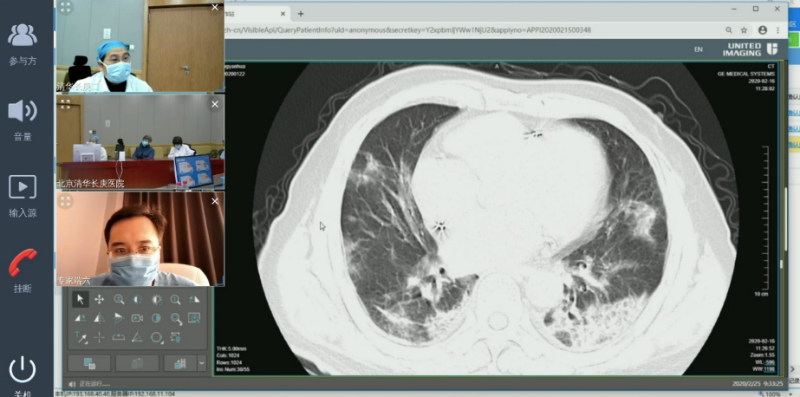Screen dimensions: 800x397
Task: Hang up the call with 挂断
Action: (x=22, y=271)
